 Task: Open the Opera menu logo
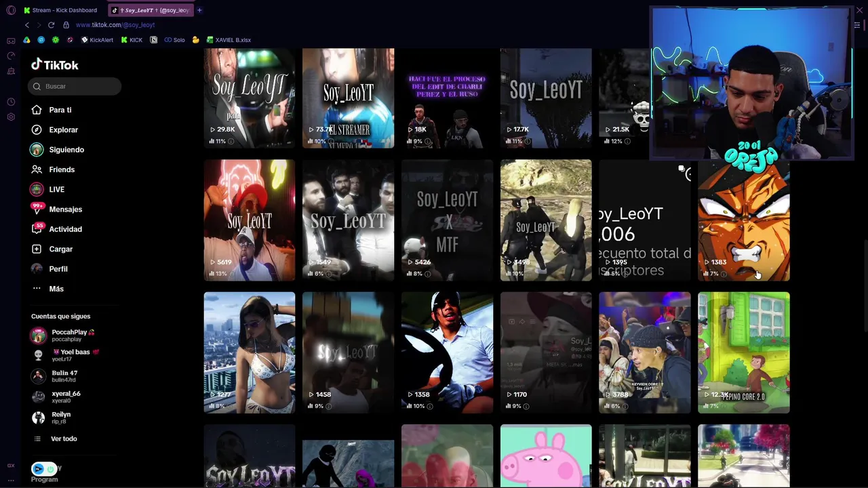pyautogui.click(x=11, y=10)
